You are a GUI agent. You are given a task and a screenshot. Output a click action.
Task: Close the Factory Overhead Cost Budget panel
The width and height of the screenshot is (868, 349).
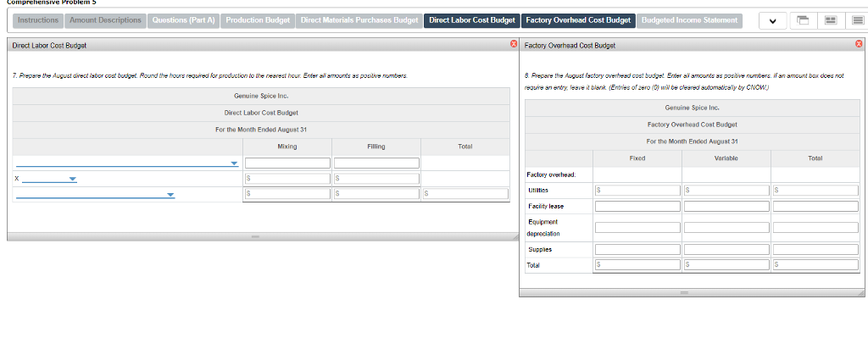click(x=859, y=44)
